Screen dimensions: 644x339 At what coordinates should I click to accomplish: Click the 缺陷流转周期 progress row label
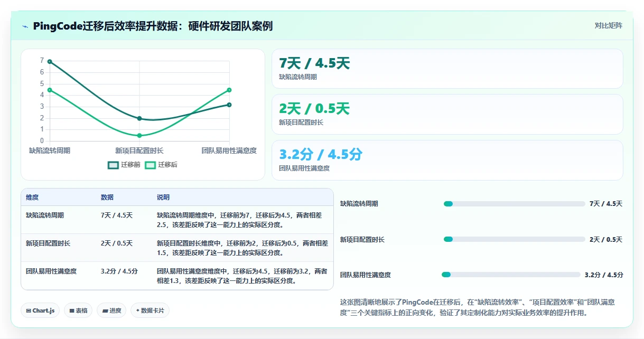[x=359, y=204]
